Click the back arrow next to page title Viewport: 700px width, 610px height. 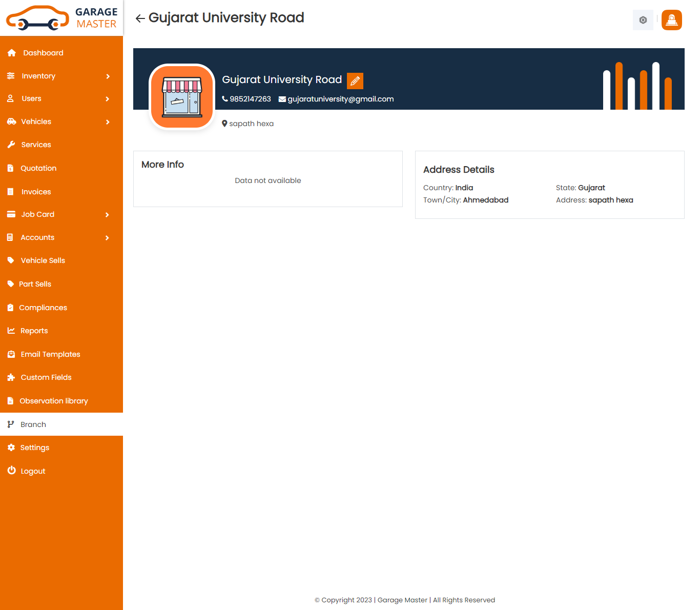tap(140, 18)
